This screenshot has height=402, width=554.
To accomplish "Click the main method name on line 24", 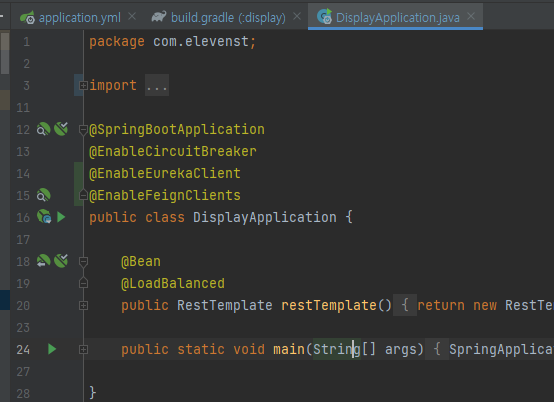I will click(x=289, y=350).
